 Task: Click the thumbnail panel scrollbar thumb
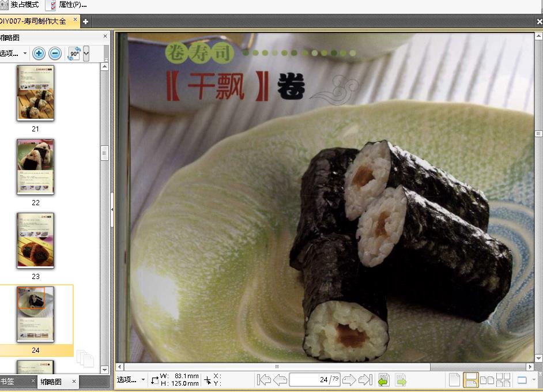(x=104, y=153)
